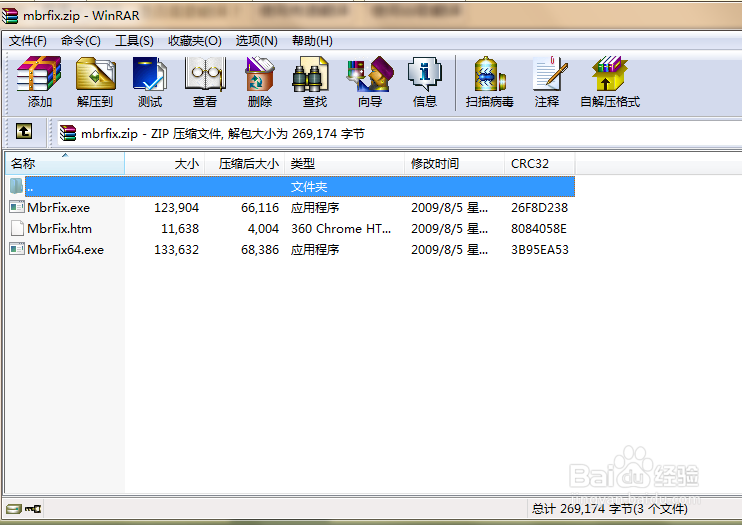Click CRC32 value 26F8D238
The width and height of the screenshot is (742, 525).
click(x=539, y=207)
